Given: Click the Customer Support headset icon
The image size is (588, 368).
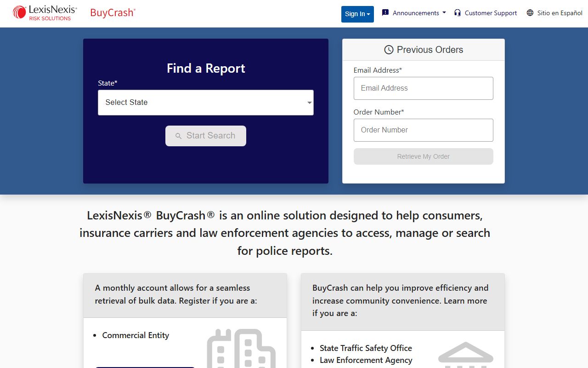Looking at the screenshot, I should [x=458, y=13].
